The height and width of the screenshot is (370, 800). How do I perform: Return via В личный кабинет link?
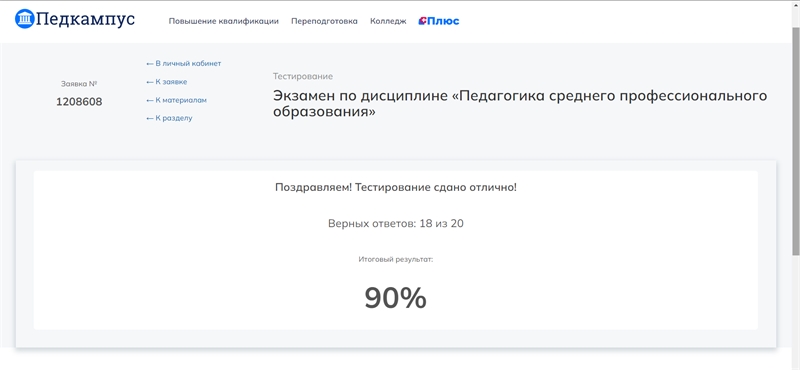point(188,64)
